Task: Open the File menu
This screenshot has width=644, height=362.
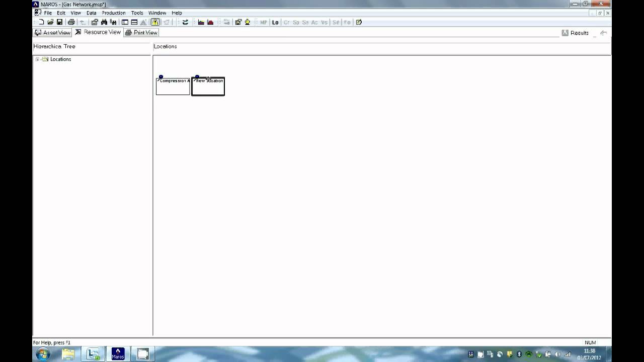Action: [x=48, y=13]
